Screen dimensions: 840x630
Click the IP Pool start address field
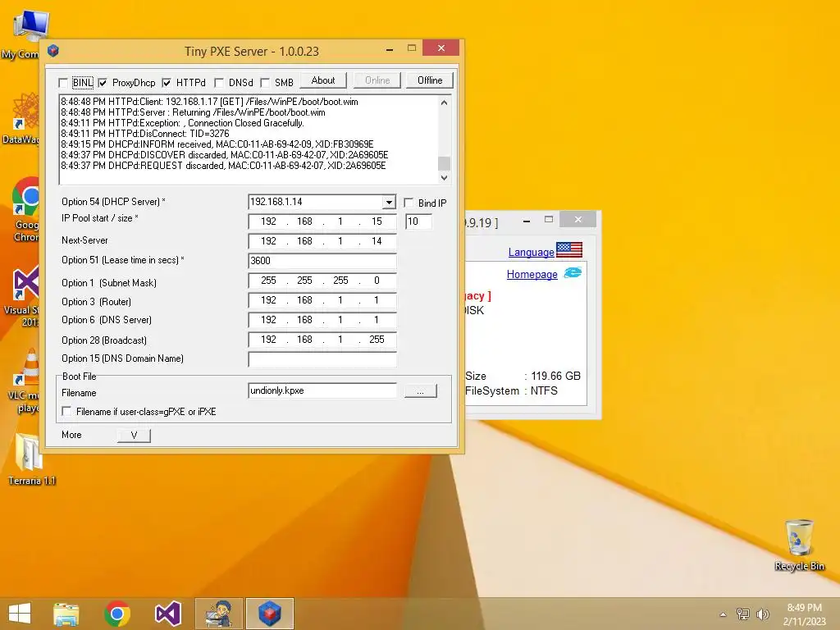322,221
